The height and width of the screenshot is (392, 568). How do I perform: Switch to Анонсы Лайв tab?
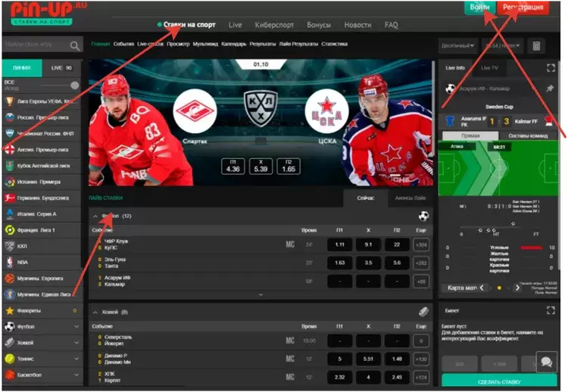click(410, 198)
